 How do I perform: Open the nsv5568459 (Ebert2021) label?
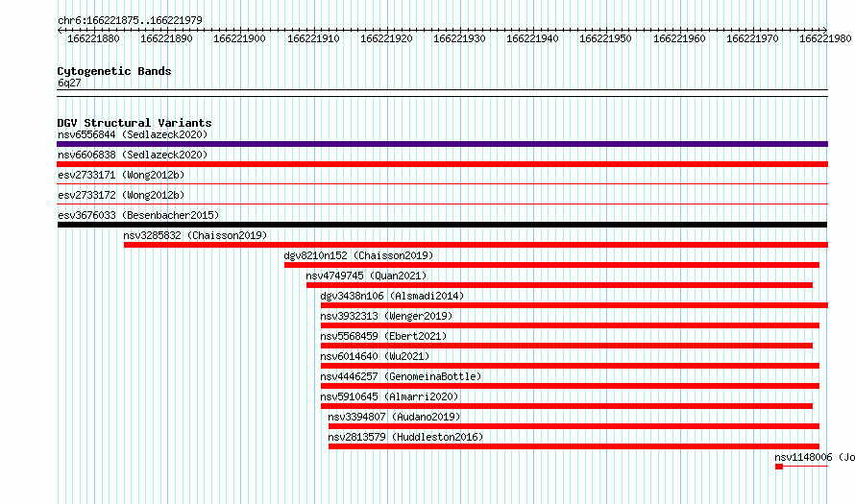(383, 336)
